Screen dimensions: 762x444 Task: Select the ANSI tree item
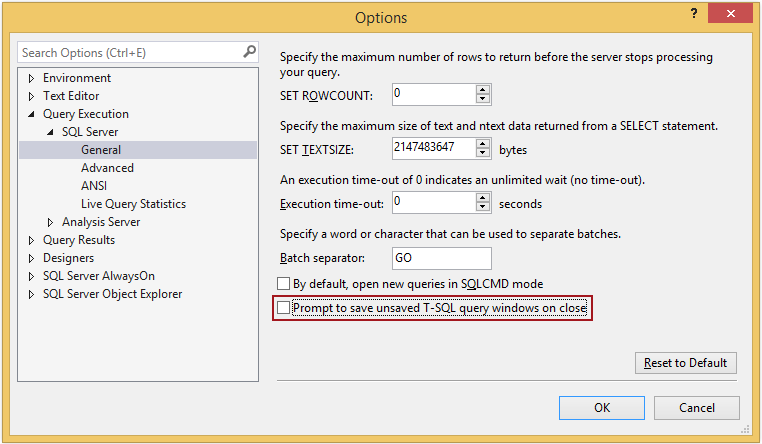[x=94, y=186]
